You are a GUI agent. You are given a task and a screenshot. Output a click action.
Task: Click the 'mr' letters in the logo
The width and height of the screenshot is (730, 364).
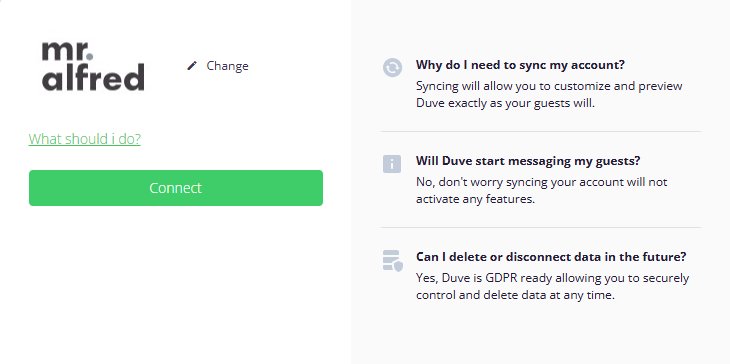(x=63, y=51)
